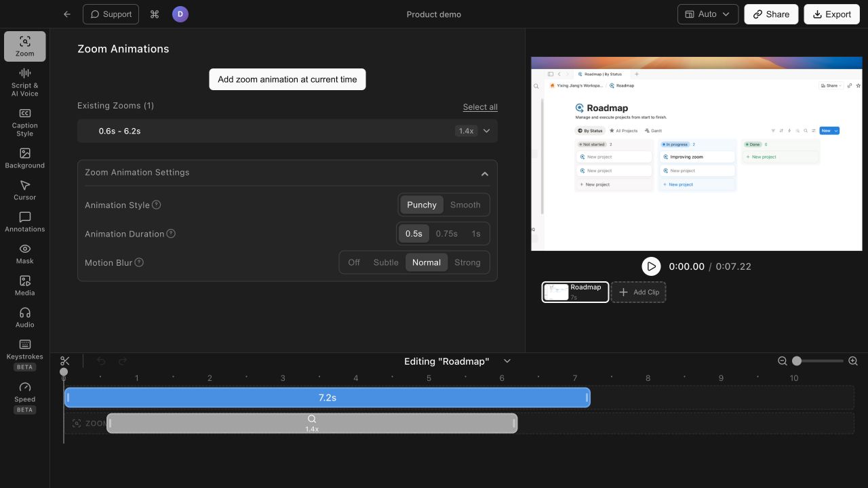Show Animation Style help tooltip icon

[157, 205]
